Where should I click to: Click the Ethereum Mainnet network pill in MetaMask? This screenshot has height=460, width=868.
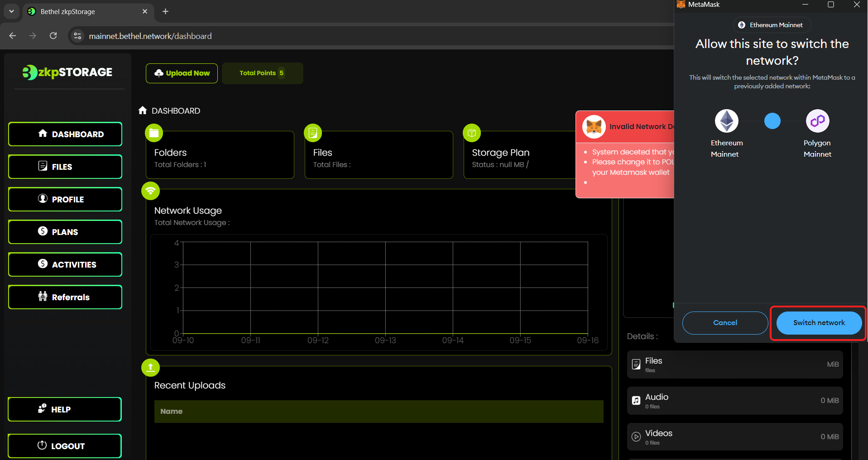772,25
